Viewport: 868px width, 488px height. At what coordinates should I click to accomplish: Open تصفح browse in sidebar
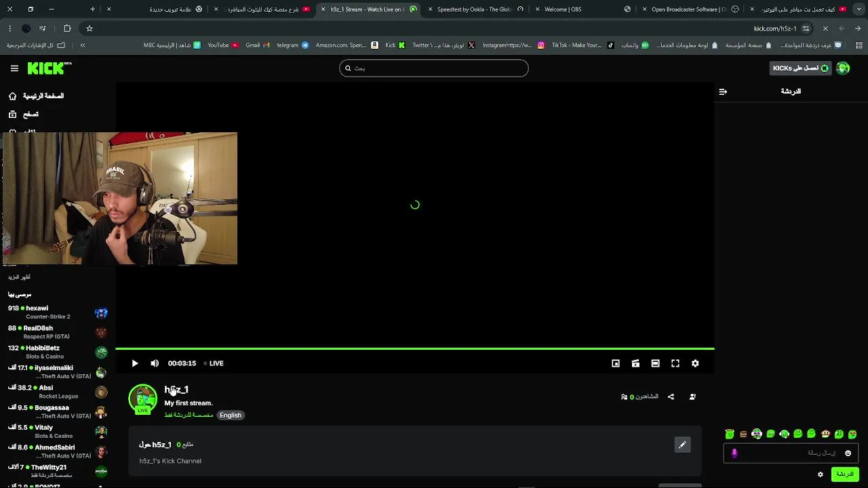24,115
